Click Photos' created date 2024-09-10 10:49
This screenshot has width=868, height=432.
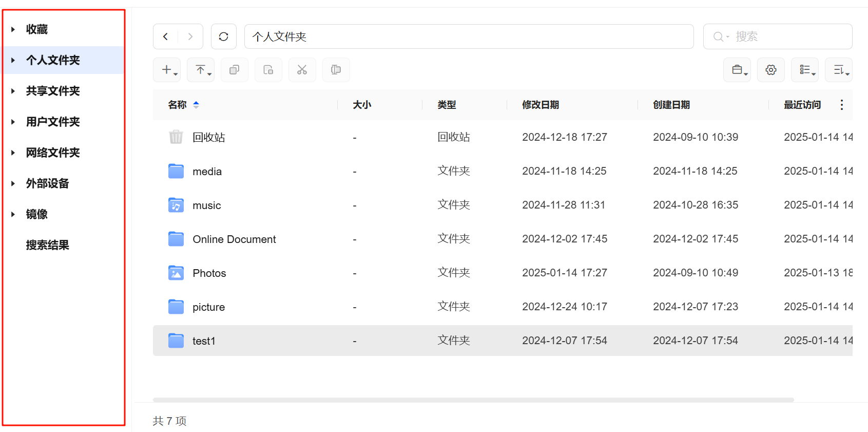tap(696, 273)
